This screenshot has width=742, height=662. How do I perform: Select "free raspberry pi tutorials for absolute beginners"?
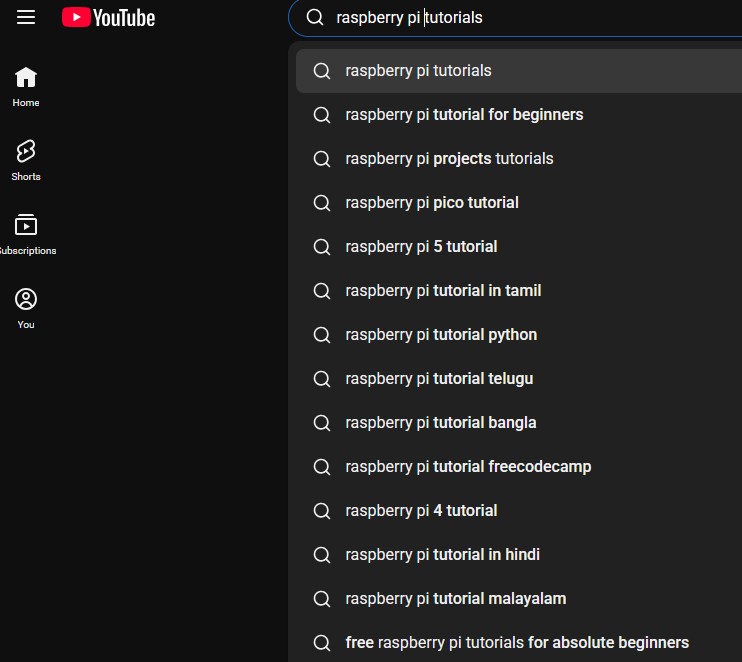click(519, 642)
